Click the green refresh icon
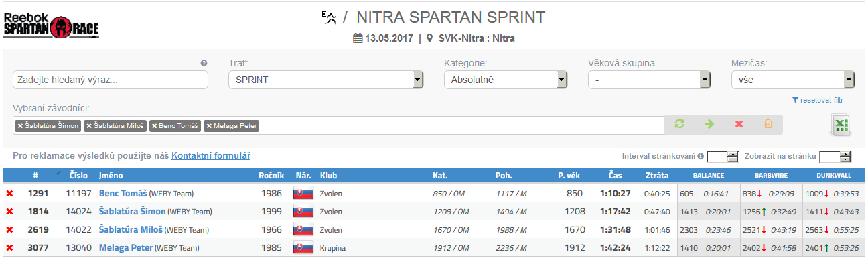Screen dimensions: 868x258 (680, 124)
